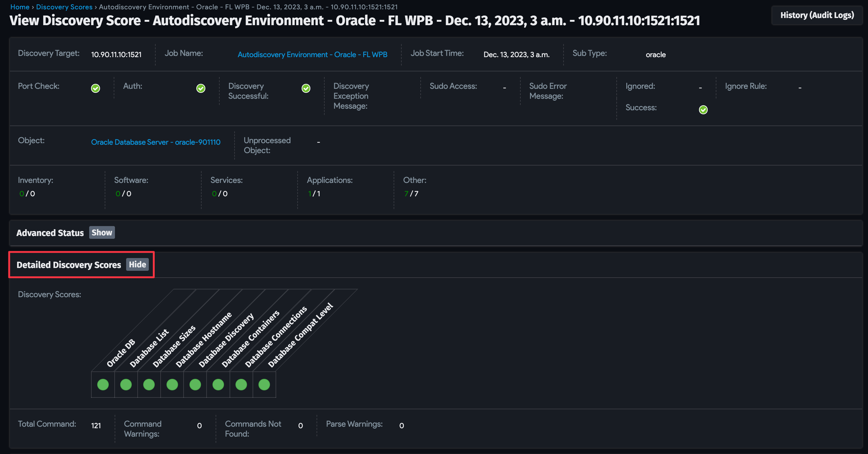Show the Advanced Status section

tap(102, 232)
